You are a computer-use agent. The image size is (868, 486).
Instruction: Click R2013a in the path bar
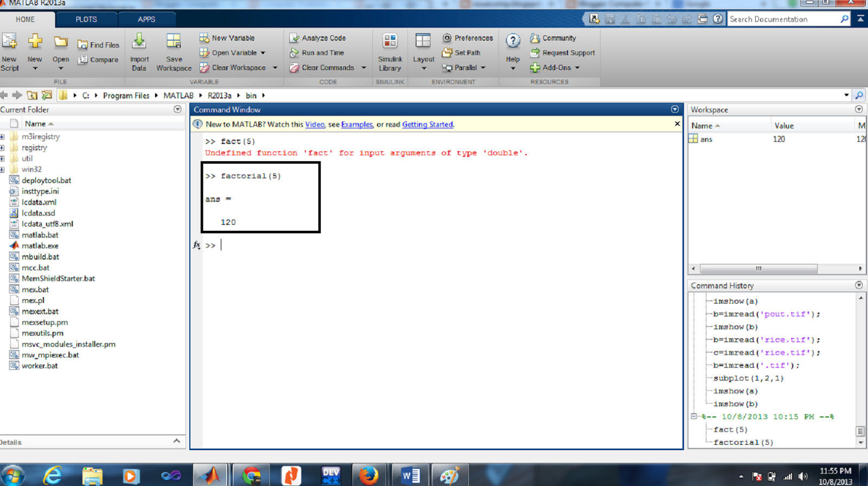219,96
